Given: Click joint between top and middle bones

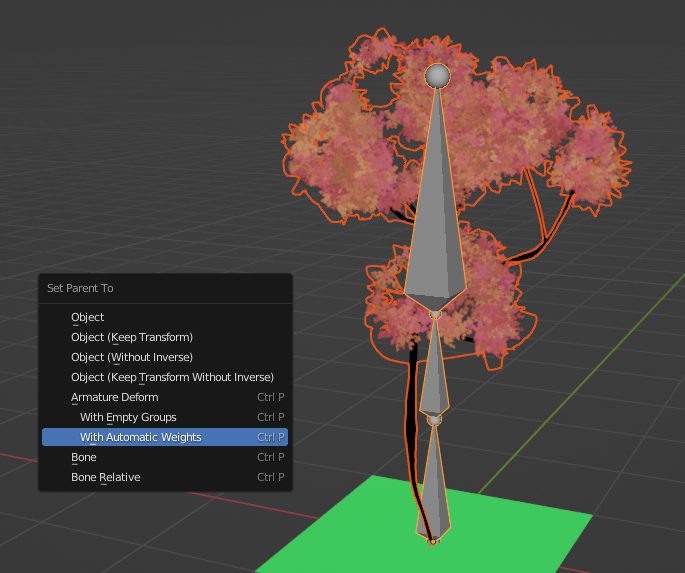Looking at the screenshot, I should tap(435, 314).
